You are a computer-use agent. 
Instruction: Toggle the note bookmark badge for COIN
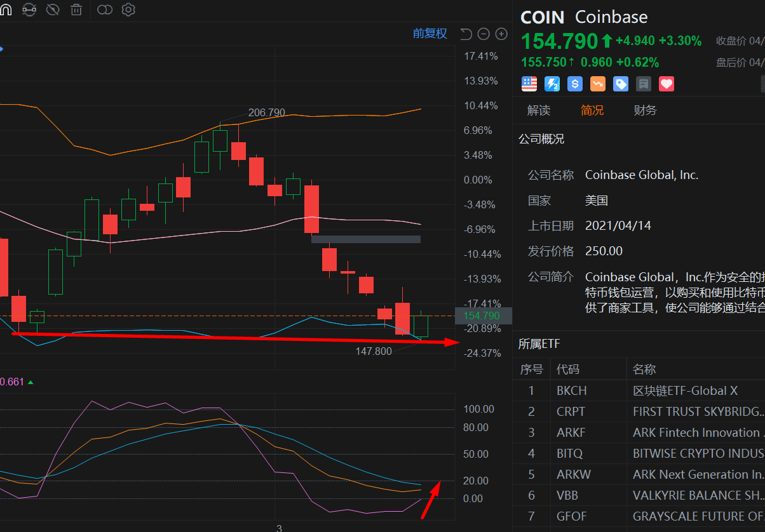pos(644,83)
